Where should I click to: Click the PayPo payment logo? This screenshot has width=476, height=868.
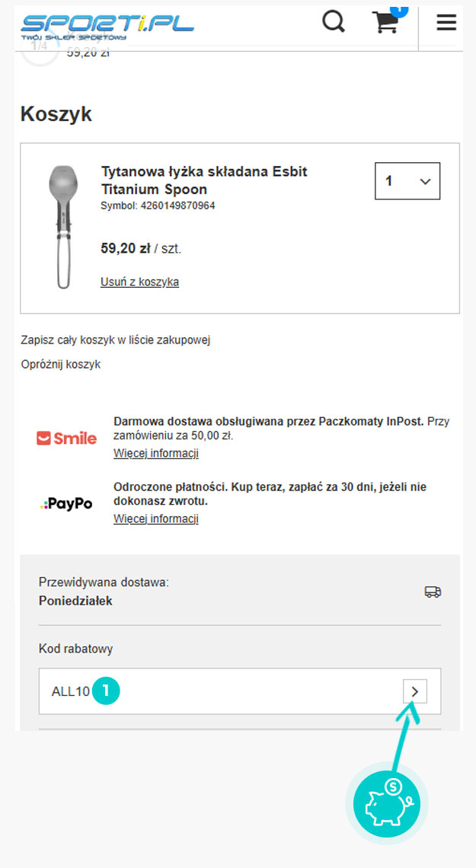(66, 503)
